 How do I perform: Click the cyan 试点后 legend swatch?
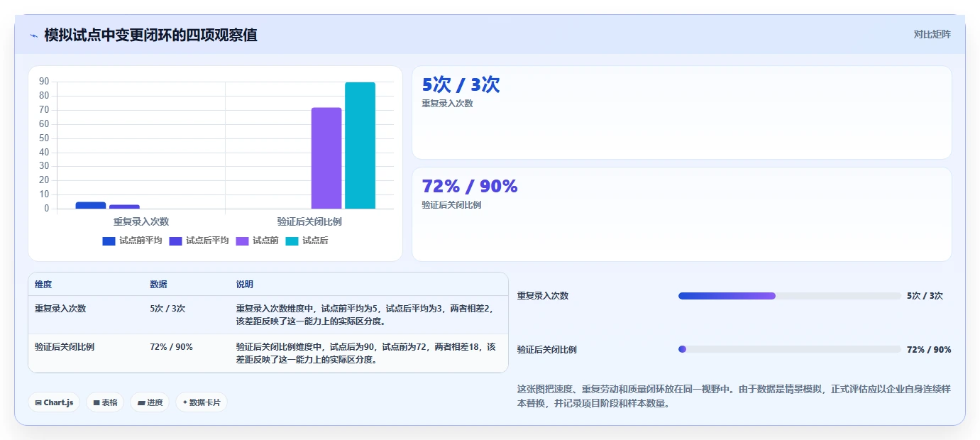tap(292, 241)
